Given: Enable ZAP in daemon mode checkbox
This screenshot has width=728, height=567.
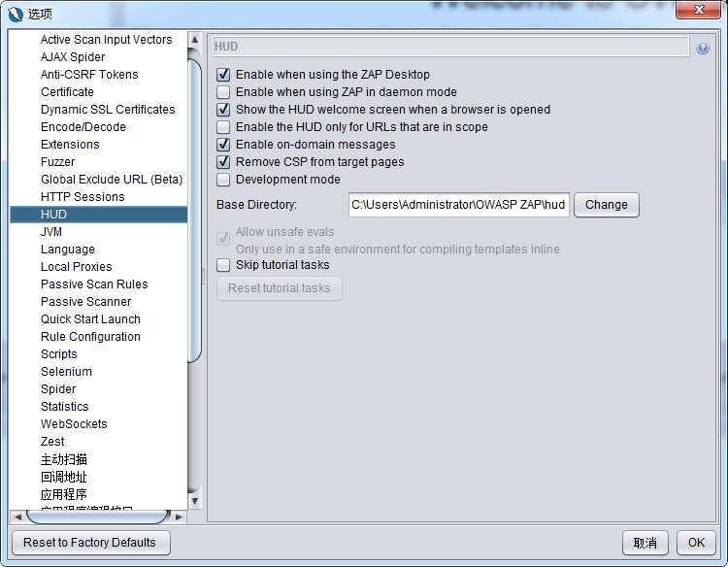Looking at the screenshot, I should (x=223, y=92).
